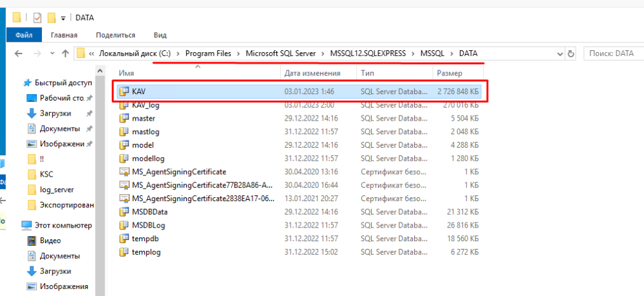Image resolution: width=644 pixels, height=296 pixels.
Task: Open the Поделиться ribbon tab
Action: pos(115,35)
